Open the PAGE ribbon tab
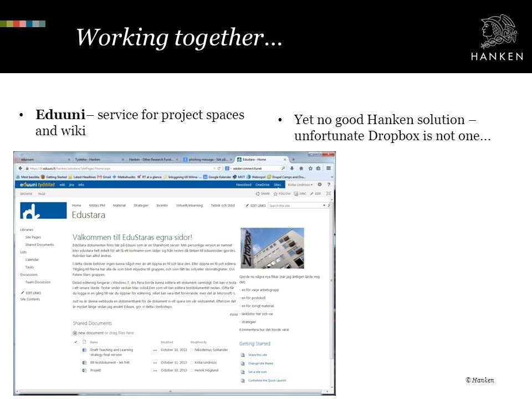The width and height of the screenshot is (532, 399). [42, 194]
